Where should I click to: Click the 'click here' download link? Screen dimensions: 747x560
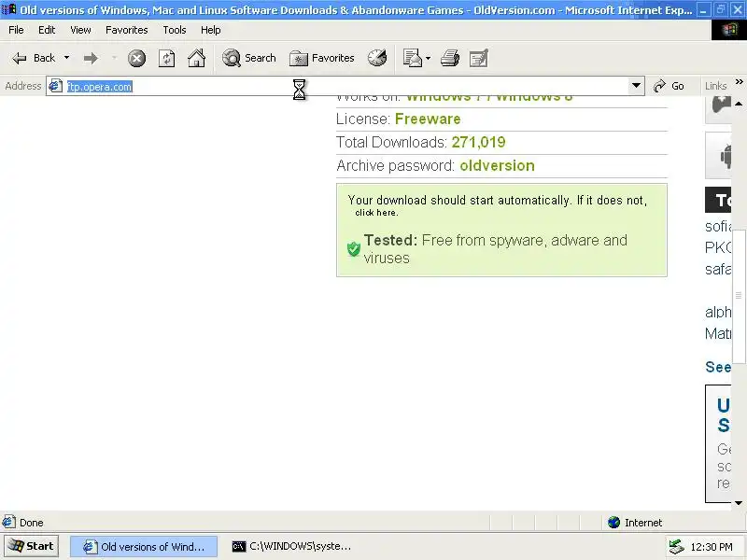[x=376, y=213]
